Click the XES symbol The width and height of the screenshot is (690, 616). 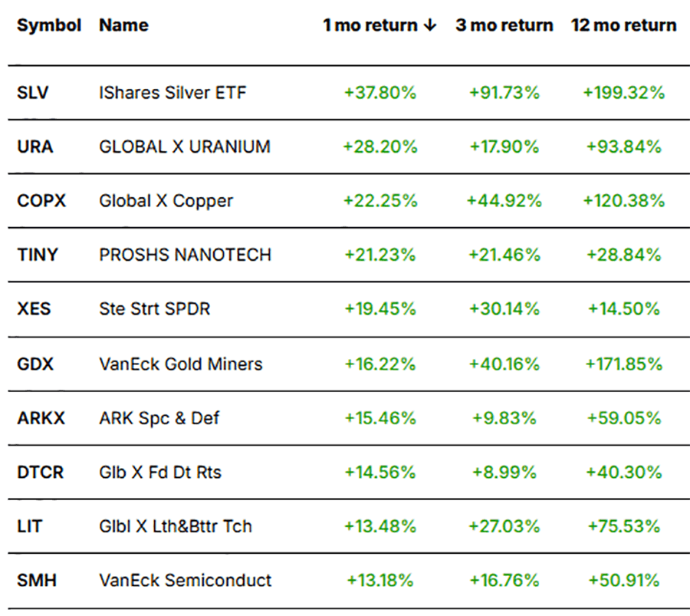(33, 309)
